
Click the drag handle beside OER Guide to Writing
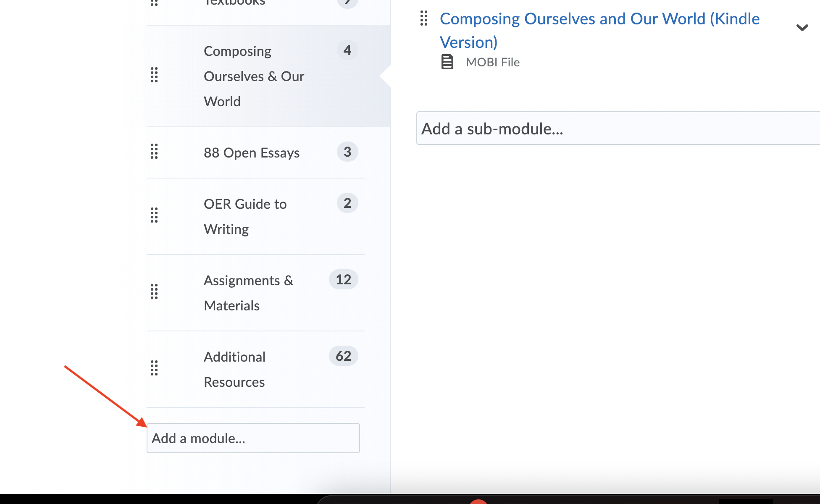point(154,215)
